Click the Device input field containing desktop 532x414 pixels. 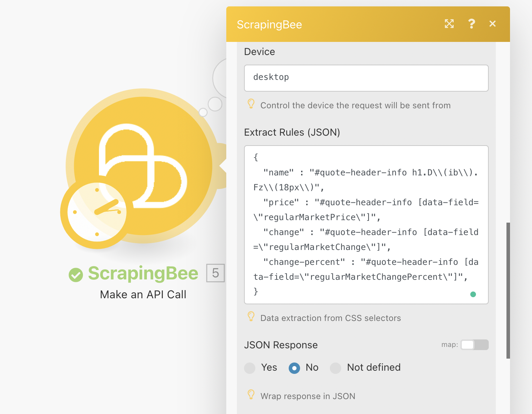click(x=366, y=78)
